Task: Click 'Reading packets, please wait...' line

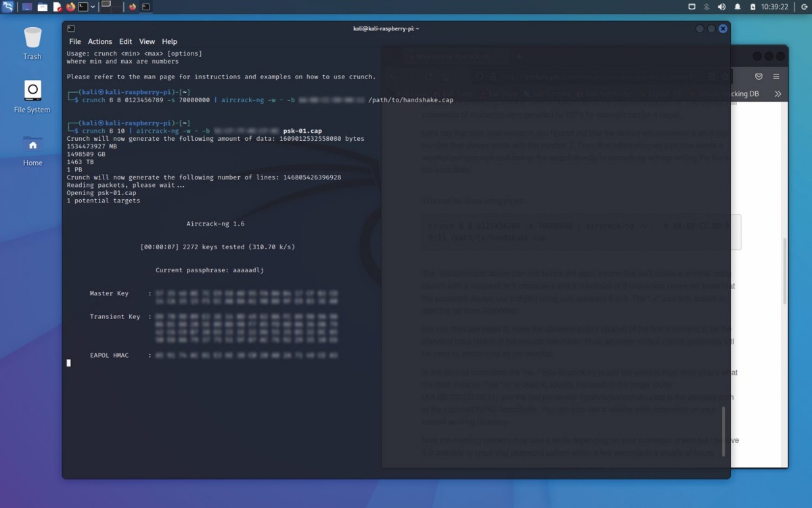Action: tap(126, 185)
